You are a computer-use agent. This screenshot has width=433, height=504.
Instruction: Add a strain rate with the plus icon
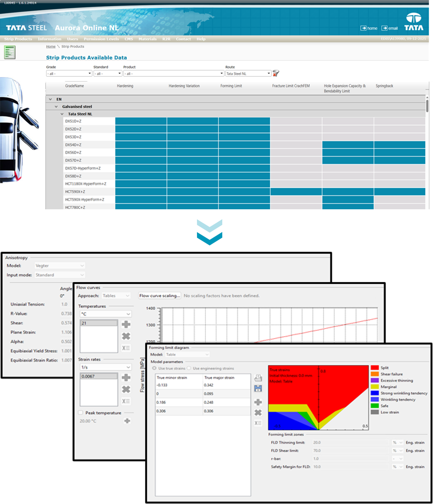tap(126, 378)
